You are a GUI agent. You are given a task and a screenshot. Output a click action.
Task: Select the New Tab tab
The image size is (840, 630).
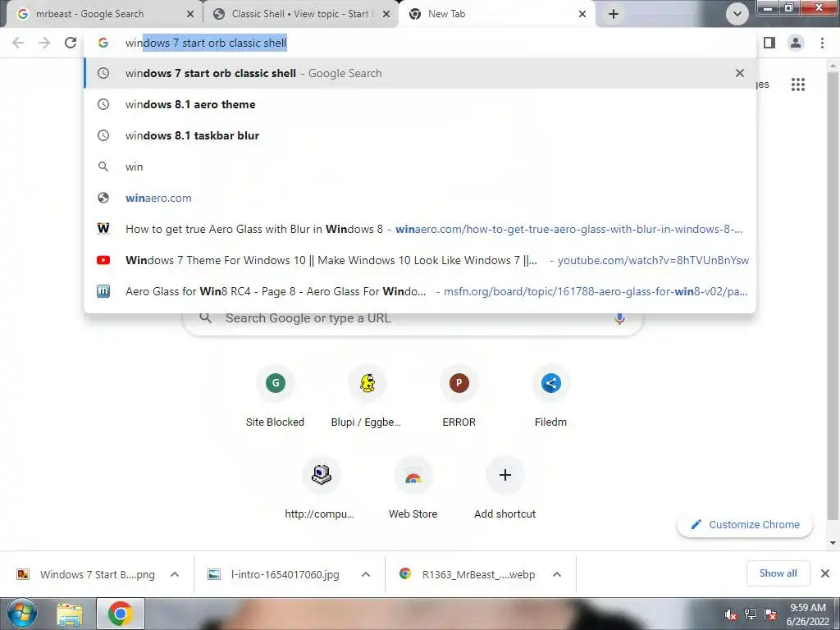click(495, 15)
